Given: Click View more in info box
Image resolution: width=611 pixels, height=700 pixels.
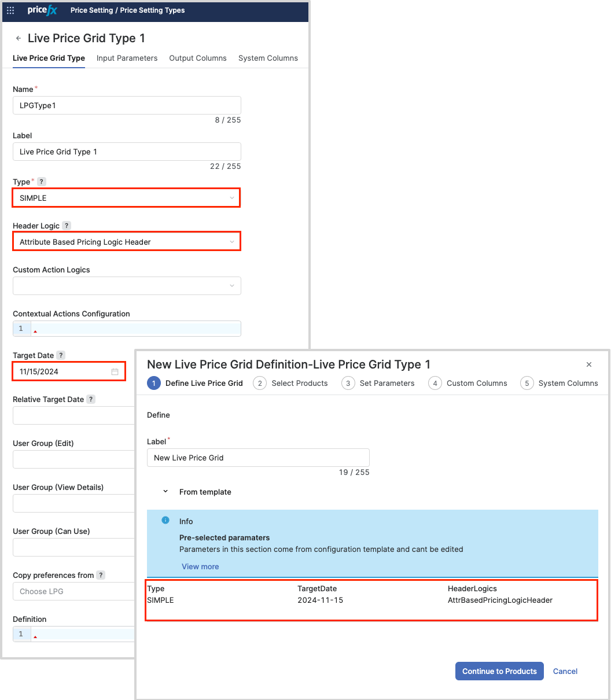Looking at the screenshot, I should (200, 566).
